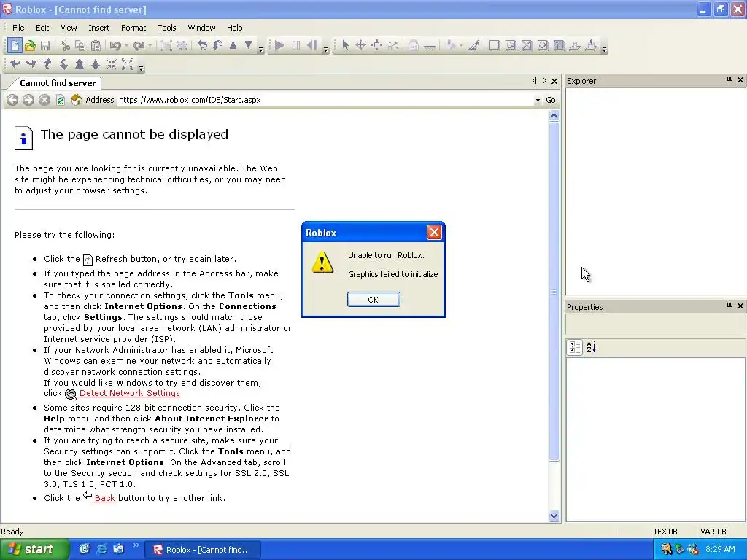747x560 pixels.
Task: Open the Tools menu
Action: pyautogui.click(x=167, y=28)
